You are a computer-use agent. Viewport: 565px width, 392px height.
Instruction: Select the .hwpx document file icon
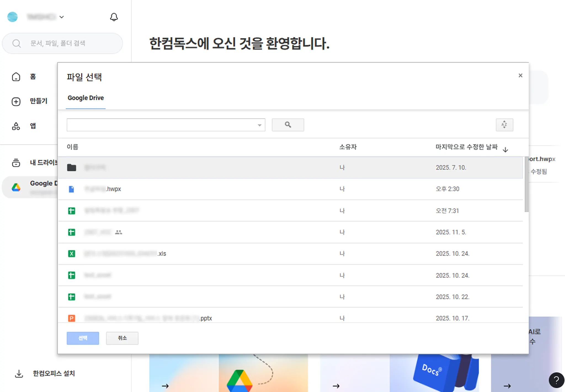tap(71, 189)
